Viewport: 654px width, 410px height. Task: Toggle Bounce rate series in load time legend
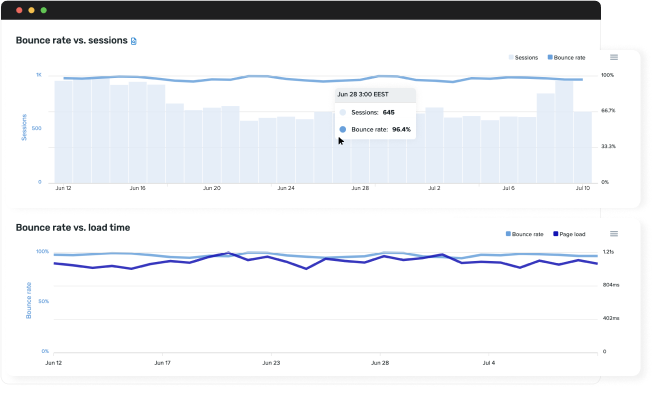point(524,234)
